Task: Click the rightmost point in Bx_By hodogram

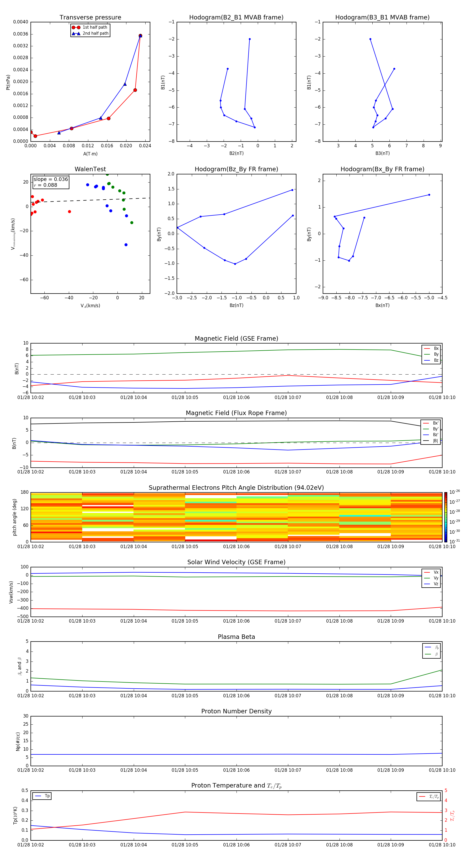Action: pos(429,195)
